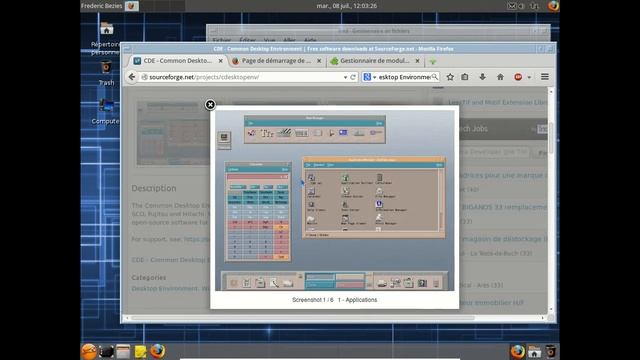Click the Firefox icon on right side of dock
This screenshot has height=360, width=640.
517,351
